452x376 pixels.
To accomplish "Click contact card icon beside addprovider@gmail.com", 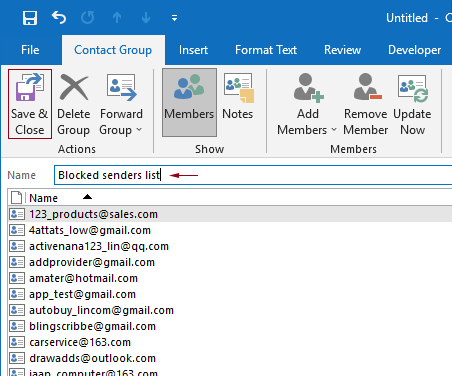I will click(x=17, y=262).
